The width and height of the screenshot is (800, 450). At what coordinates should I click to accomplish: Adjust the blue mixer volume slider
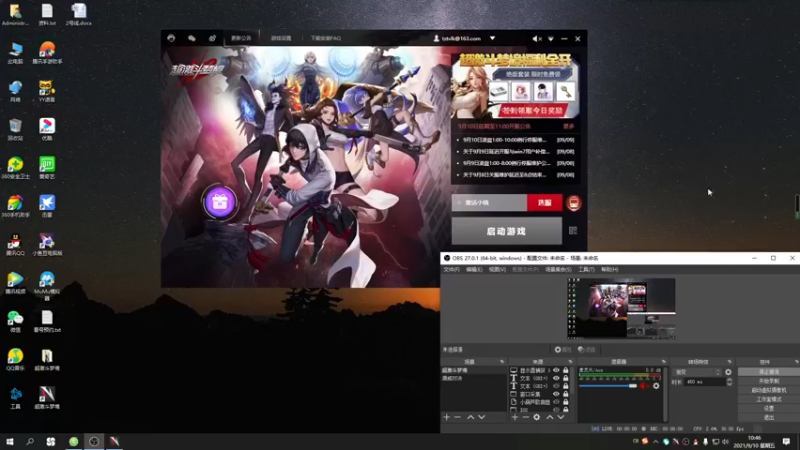(x=608, y=386)
